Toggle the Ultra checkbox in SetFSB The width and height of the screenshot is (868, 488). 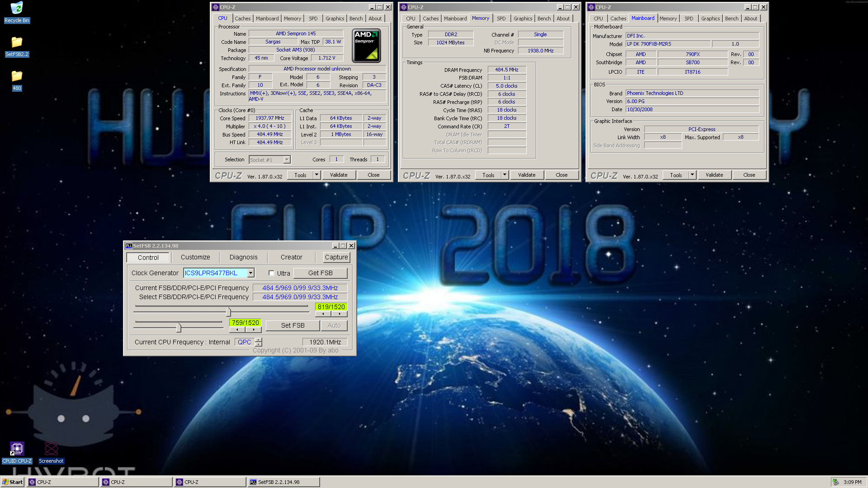[x=271, y=273]
